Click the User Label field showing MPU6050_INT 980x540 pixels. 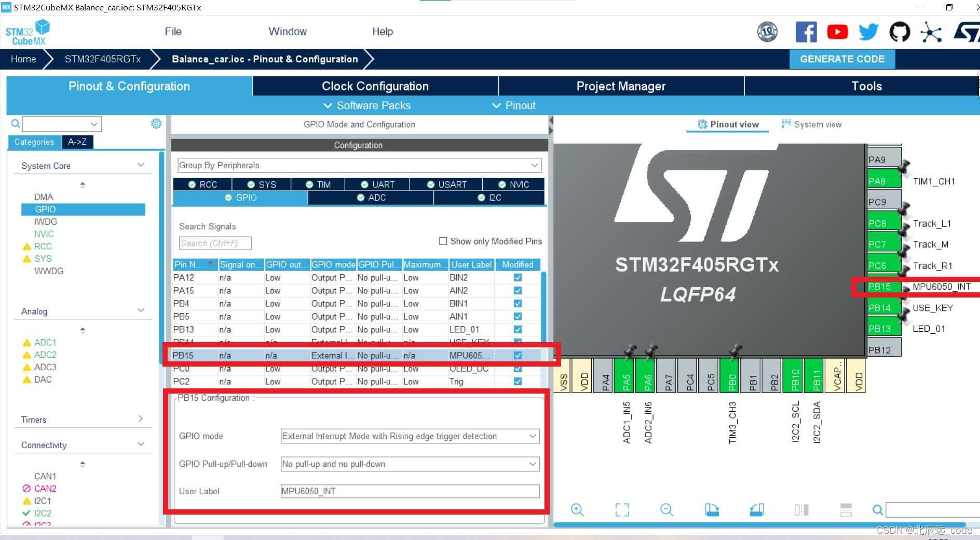[x=409, y=491]
